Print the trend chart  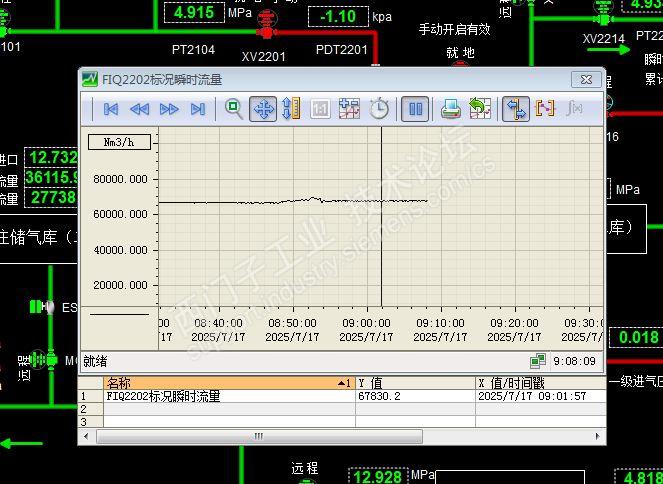tap(451, 109)
